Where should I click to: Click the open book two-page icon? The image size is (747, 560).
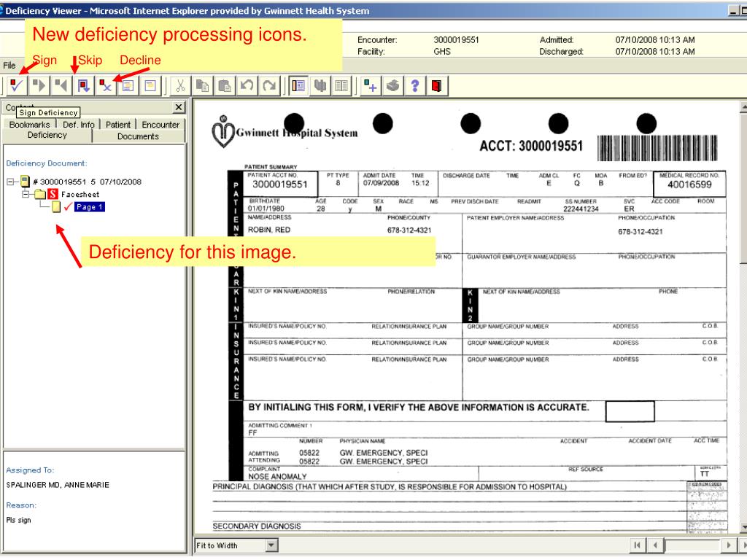coord(341,86)
